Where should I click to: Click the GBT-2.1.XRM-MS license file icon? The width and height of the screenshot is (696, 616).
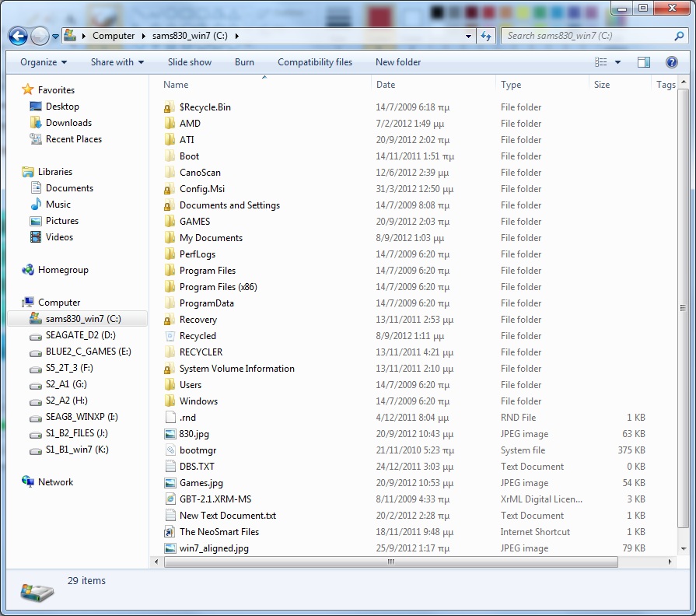pyautogui.click(x=170, y=499)
